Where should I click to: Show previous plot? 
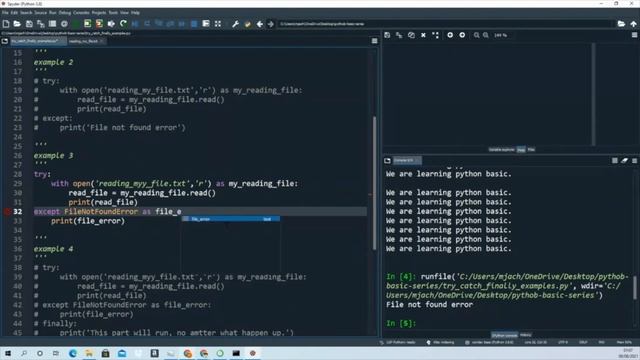(450, 36)
